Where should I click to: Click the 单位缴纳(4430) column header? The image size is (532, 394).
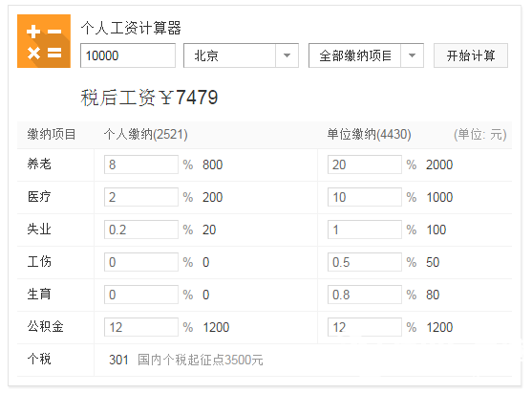(369, 135)
